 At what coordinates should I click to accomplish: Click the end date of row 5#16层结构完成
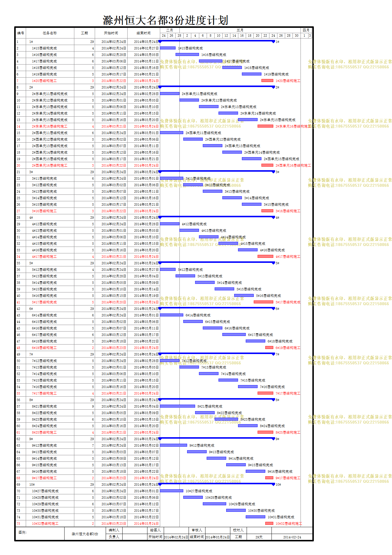tap(146, 296)
